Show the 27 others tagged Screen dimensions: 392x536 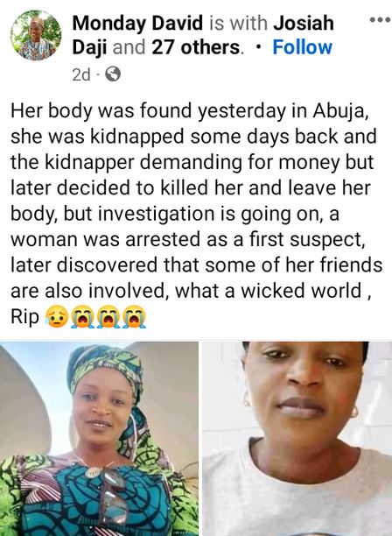(x=196, y=47)
